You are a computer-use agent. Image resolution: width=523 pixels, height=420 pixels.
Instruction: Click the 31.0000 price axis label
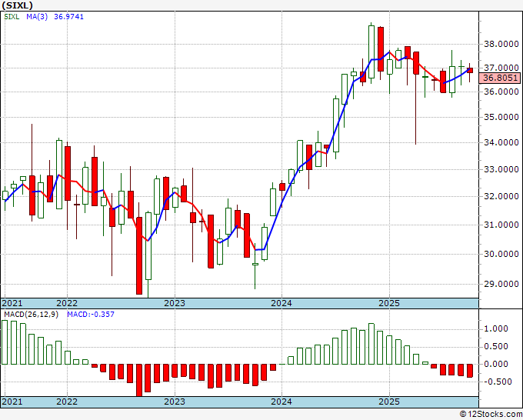click(x=501, y=225)
